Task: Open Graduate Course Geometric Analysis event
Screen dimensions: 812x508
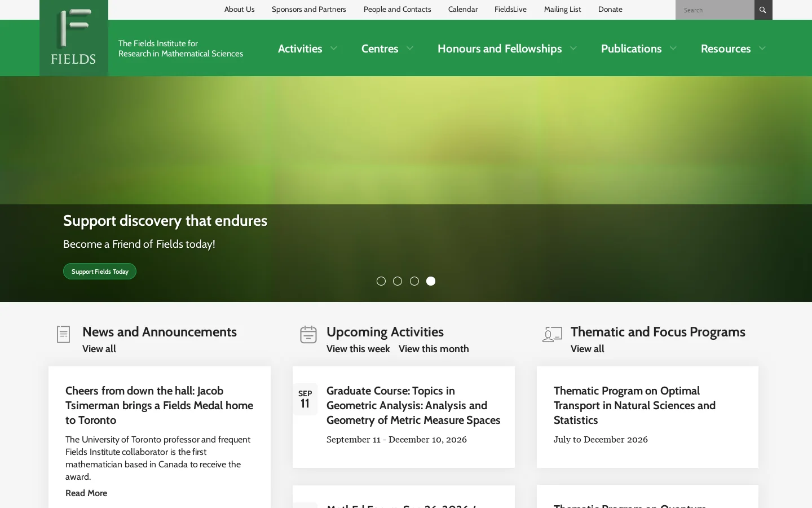Action: tap(413, 405)
